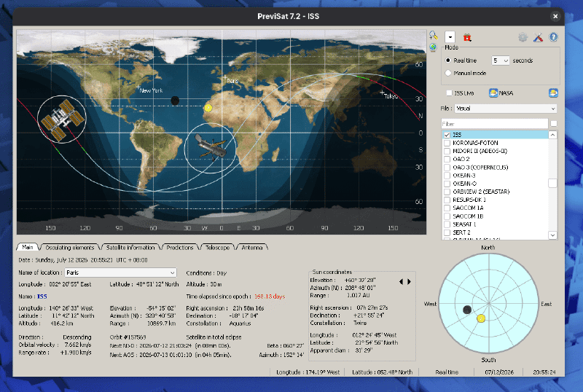Close the PreviSat window

coord(555,16)
